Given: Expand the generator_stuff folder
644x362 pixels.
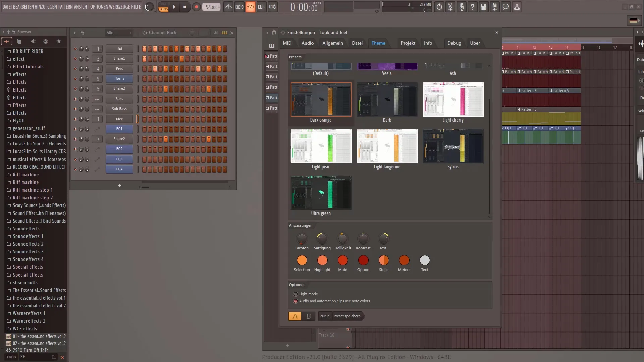Looking at the screenshot, I should (26, 128).
